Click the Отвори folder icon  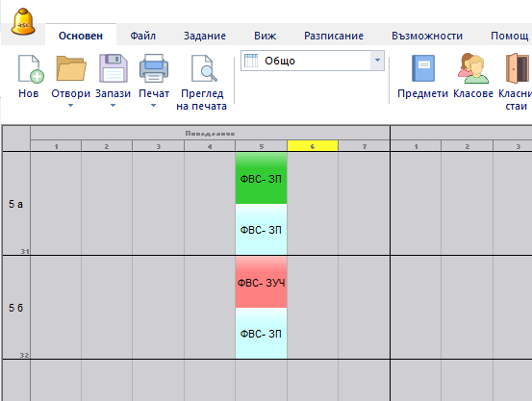point(71,68)
